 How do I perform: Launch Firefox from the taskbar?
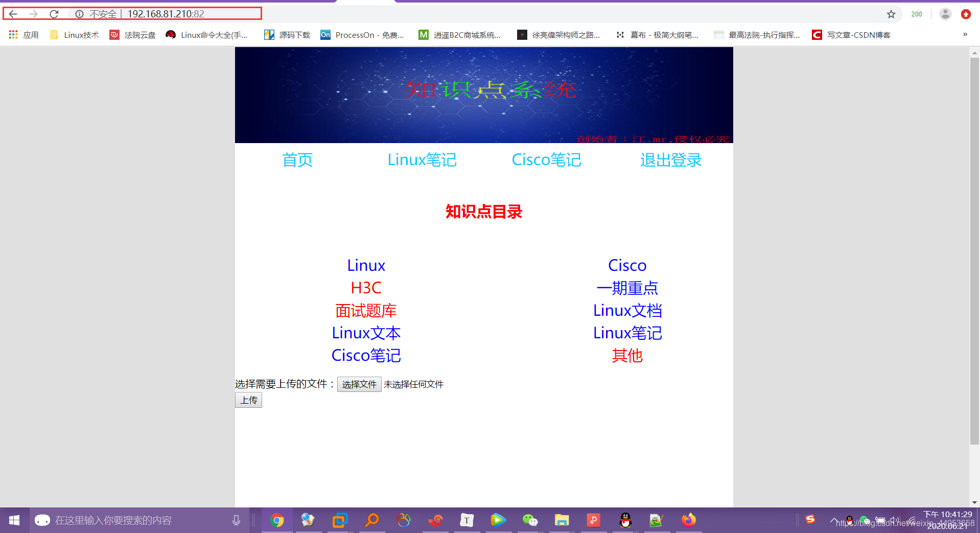pos(688,520)
